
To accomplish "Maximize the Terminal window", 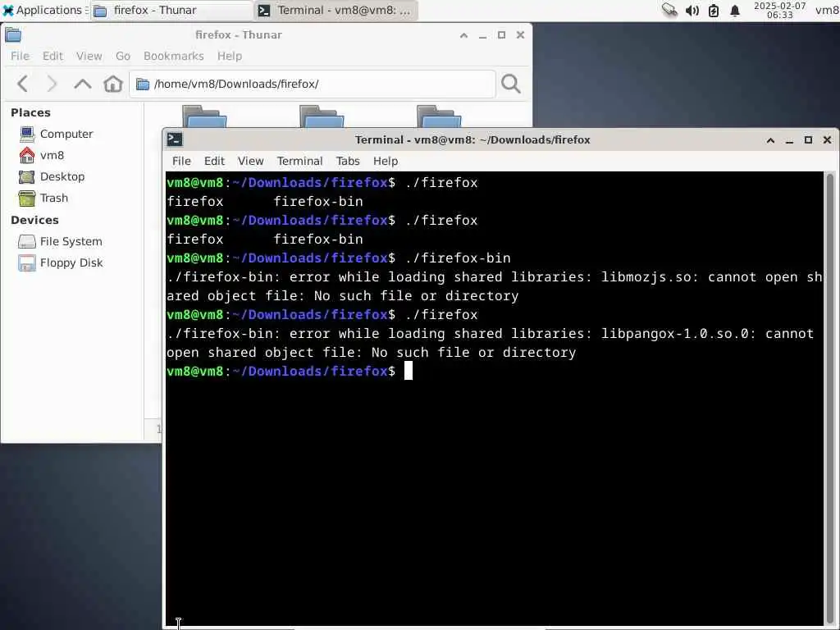I will 808,139.
